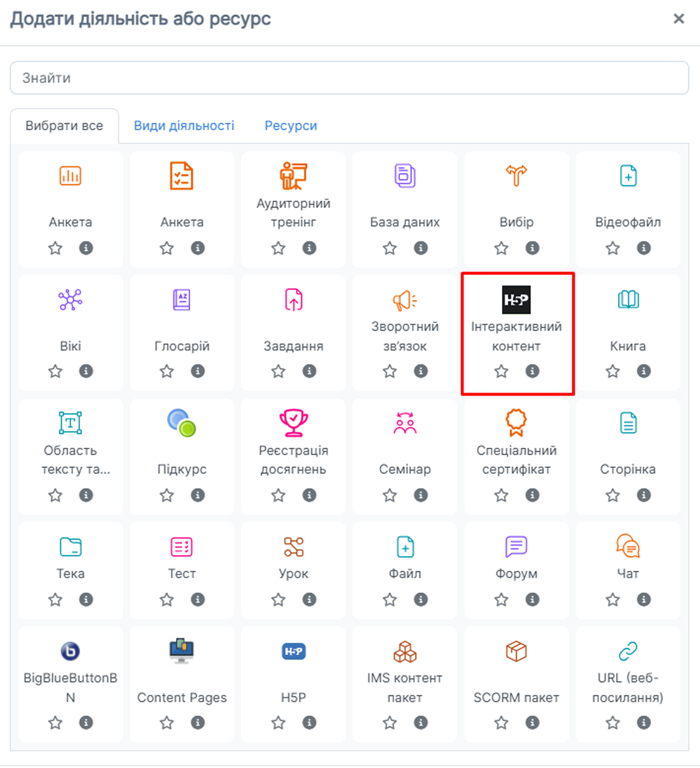Select the H5P Інтерактивний контент activity icon

coord(516,300)
